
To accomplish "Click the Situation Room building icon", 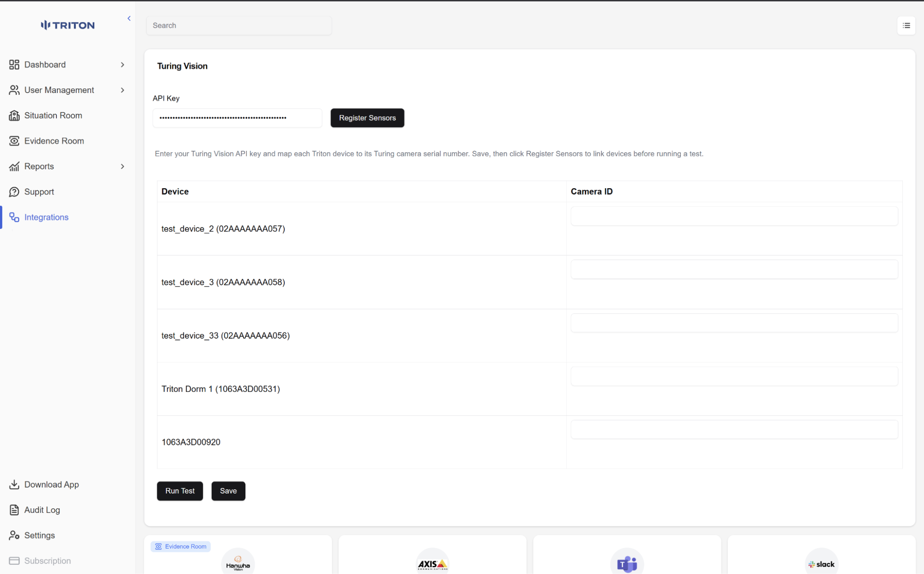I will [14, 116].
